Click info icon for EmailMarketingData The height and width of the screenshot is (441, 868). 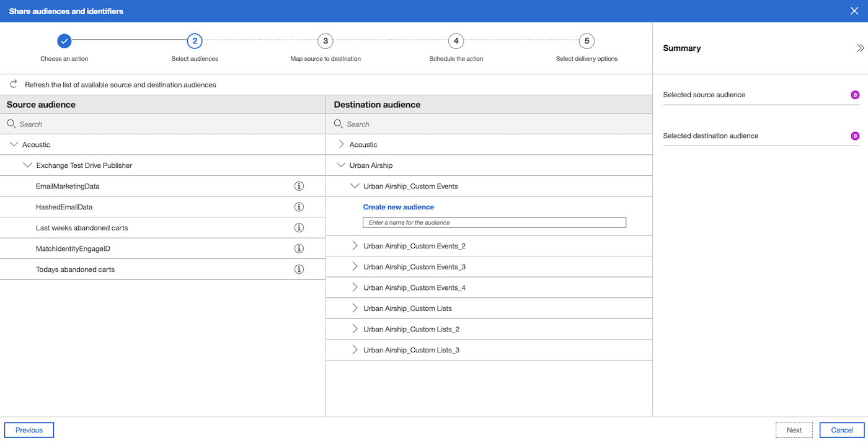tap(299, 186)
